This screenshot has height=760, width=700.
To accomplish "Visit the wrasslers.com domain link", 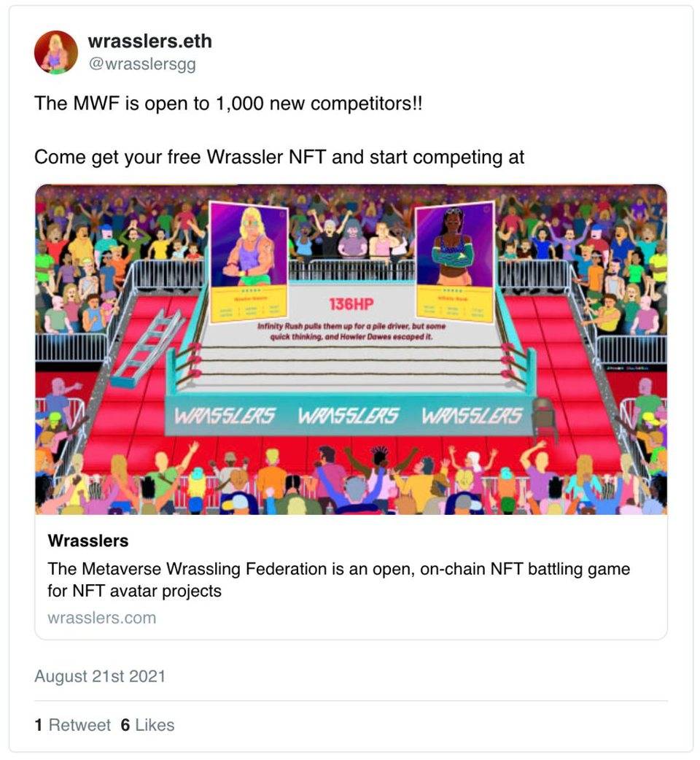I will coord(102,618).
